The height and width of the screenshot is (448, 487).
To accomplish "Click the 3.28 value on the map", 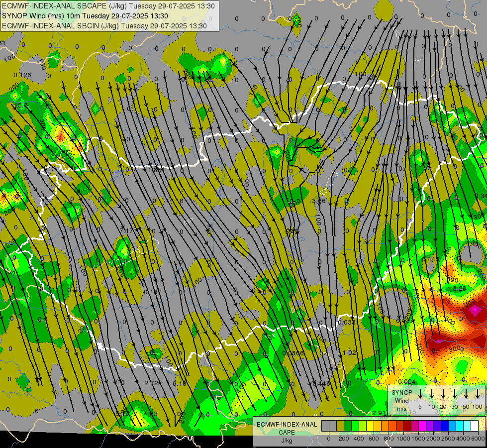I will tap(459, 289).
